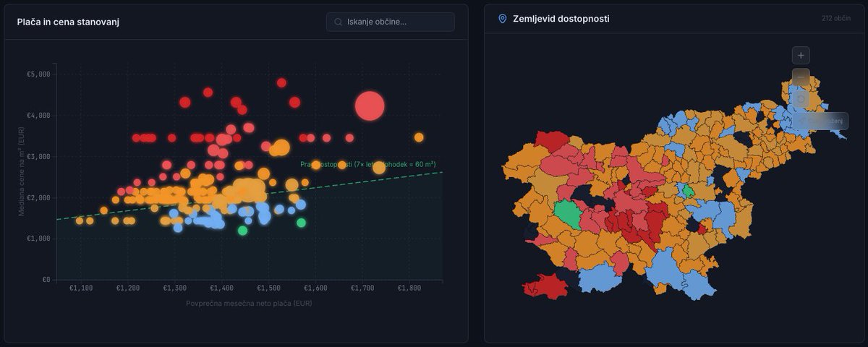Click the €5,000 y-axis tick label

point(38,74)
